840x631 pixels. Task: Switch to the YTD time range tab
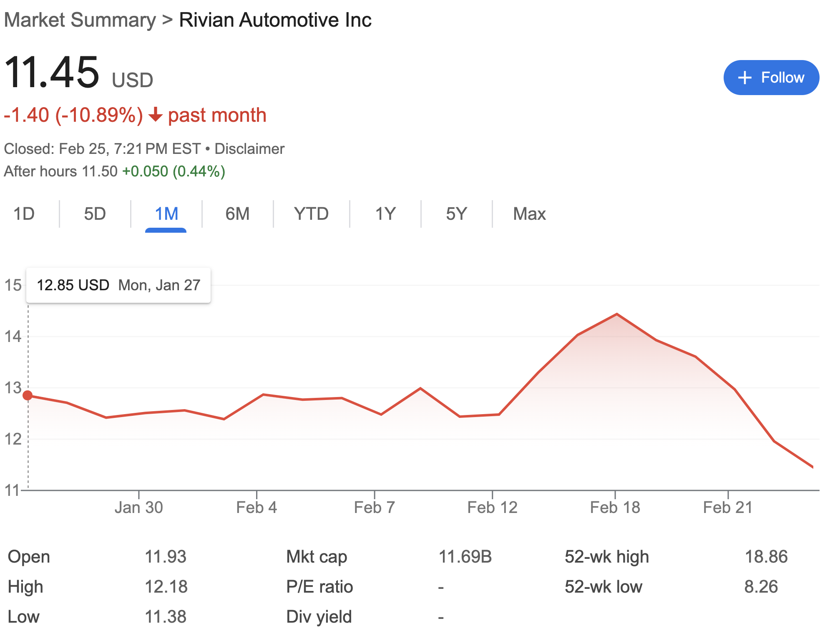pyautogui.click(x=311, y=214)
